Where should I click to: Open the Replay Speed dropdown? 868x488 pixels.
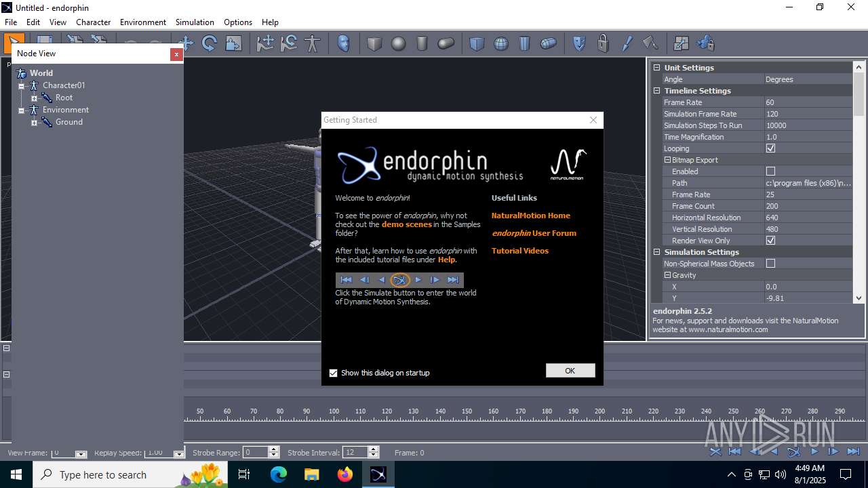[x=179, y=453]
